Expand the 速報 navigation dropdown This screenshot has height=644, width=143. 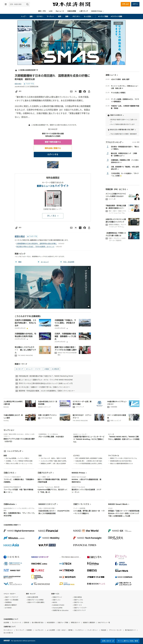[x=32, y=16]
